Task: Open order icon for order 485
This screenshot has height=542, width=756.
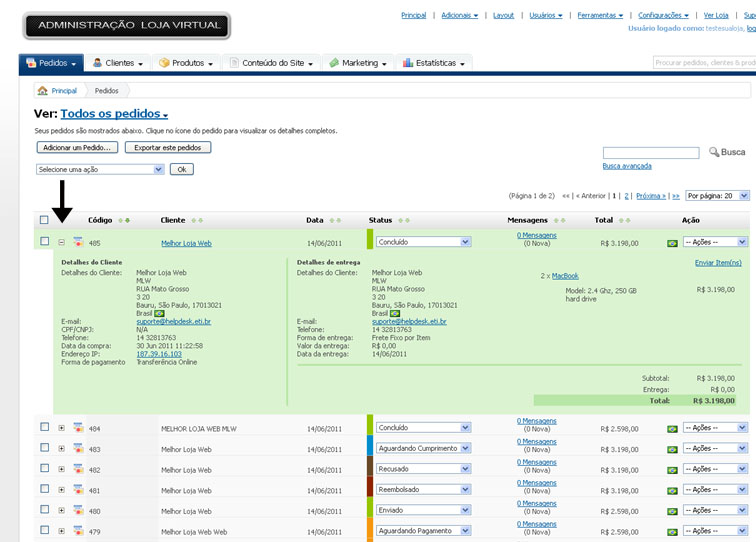Action: pyautogui.click(x=78, y=242)
